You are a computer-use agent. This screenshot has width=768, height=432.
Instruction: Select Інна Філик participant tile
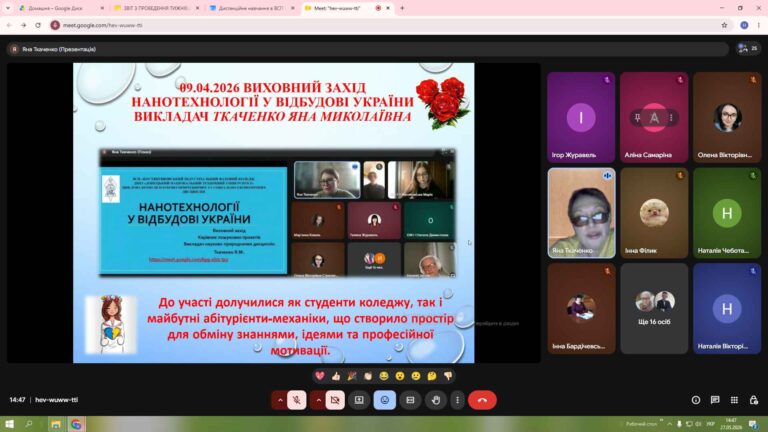654,213
